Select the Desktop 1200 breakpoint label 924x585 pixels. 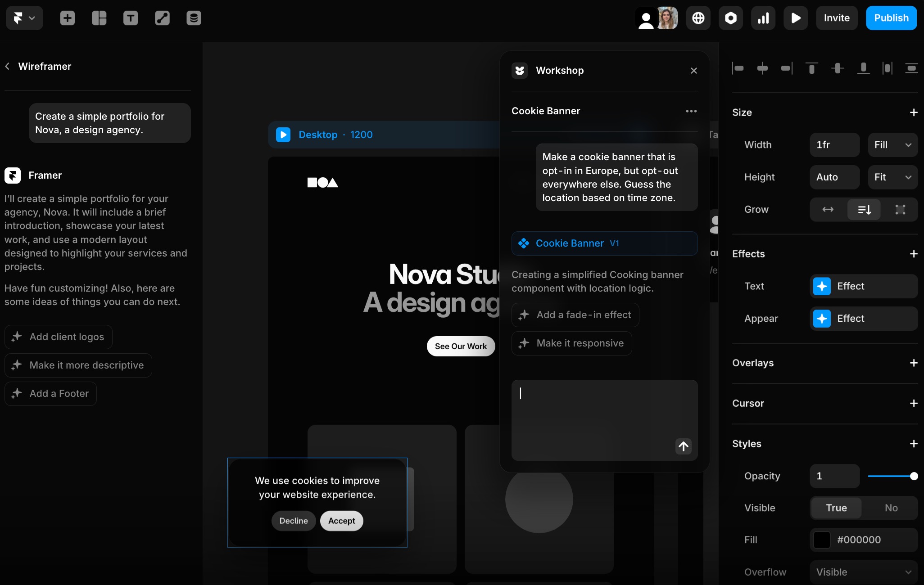335,135
